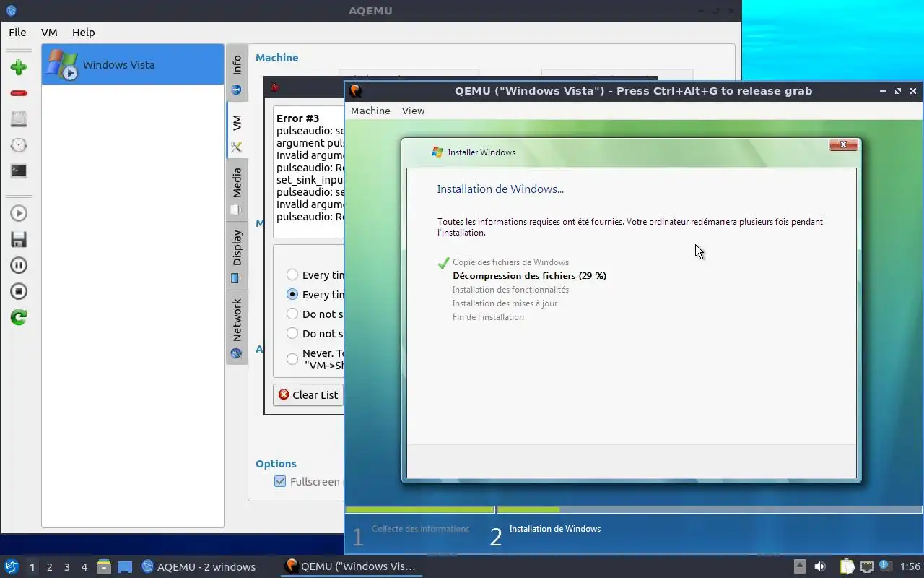This screenshot has width=924, height=578.
Task: Click the volume speaker tray icon
Action: (820, 566)
